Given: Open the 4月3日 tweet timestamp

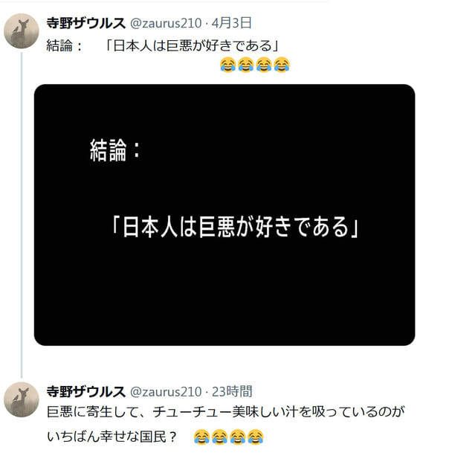Looking at the screenshot, I should pyautogui.click(x=232, y=23).
